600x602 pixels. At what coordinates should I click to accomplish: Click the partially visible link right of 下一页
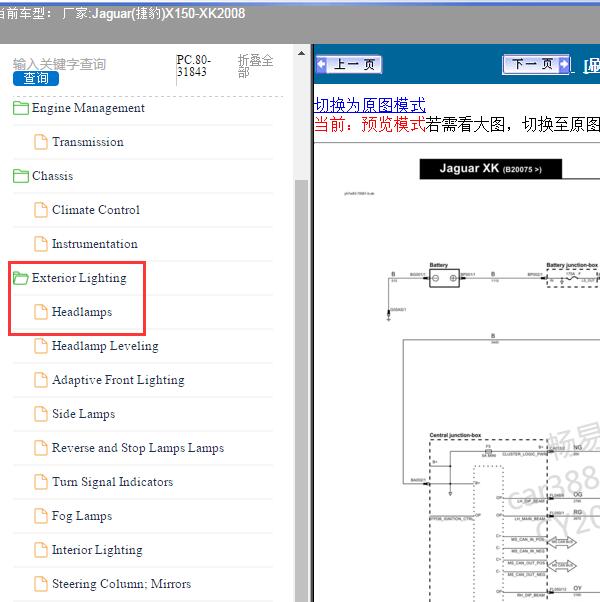[x=592, y=66]
